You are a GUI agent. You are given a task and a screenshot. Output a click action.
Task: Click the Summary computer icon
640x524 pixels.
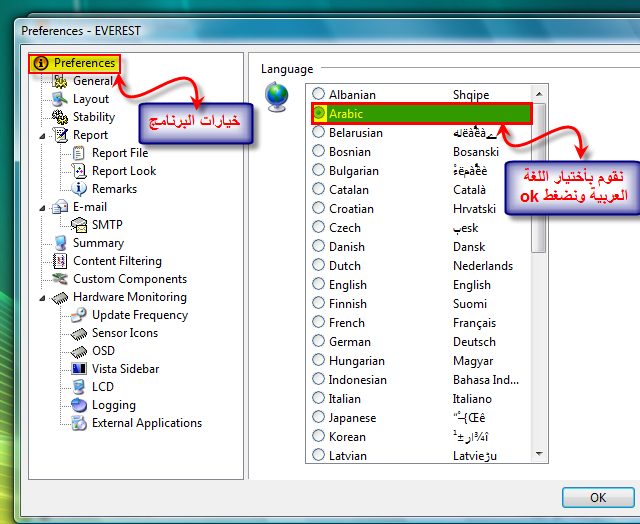click(61, 243)
